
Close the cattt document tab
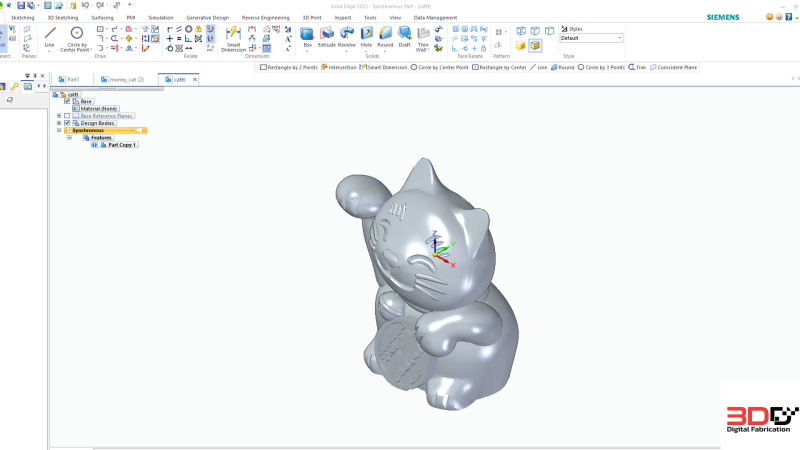(x=195, y=80)
